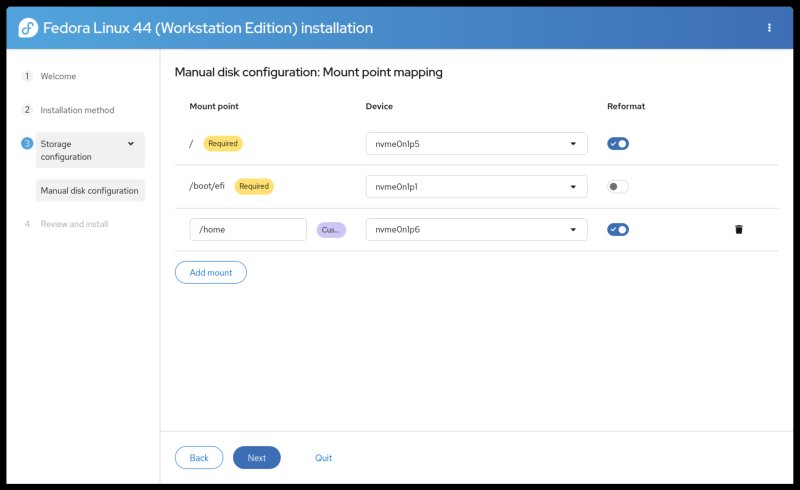Go to Installation method step
The width and height of the screenshot is (800, 490).
[x=77, y=110]
